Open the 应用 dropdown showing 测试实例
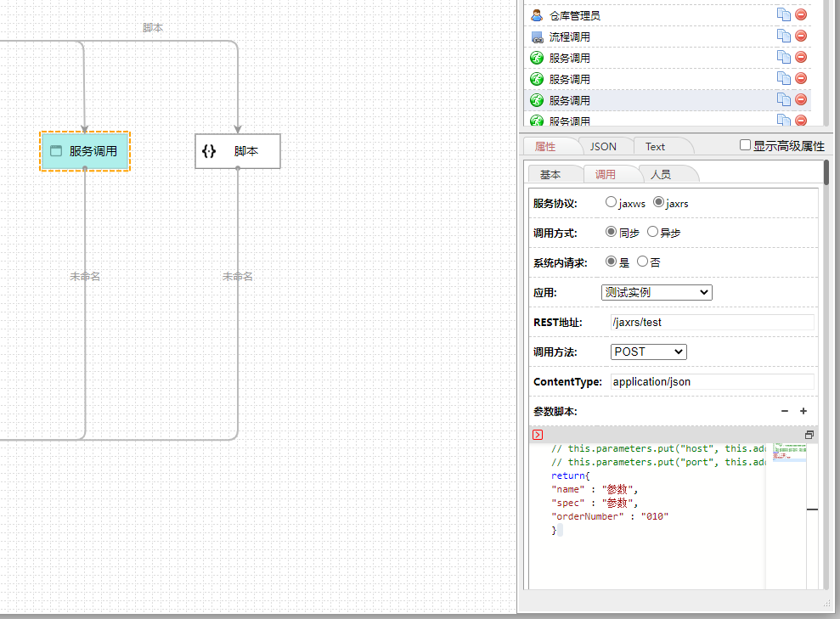 click(657, 292)
